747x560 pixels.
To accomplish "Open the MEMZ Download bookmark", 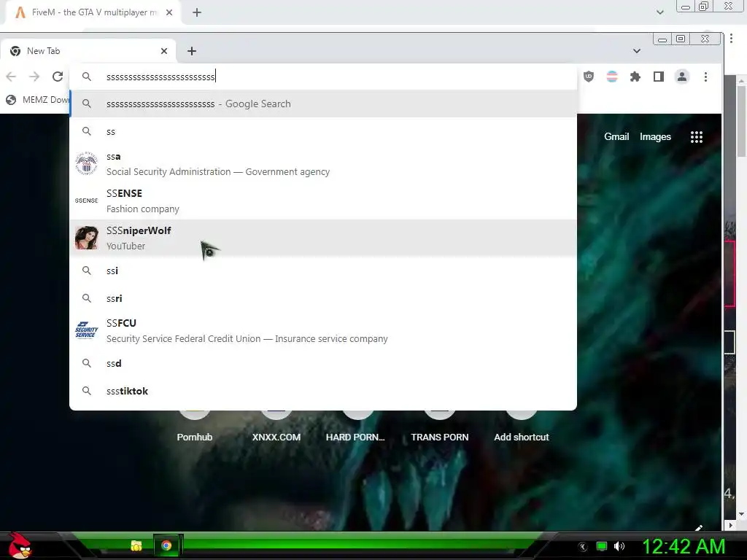I will click(x=37, y=99).
